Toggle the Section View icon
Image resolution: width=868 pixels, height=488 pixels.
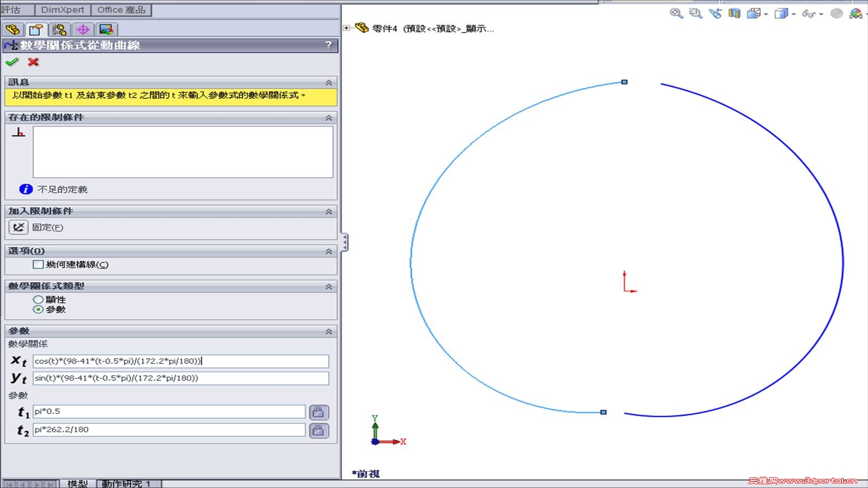tap(734, 13)
